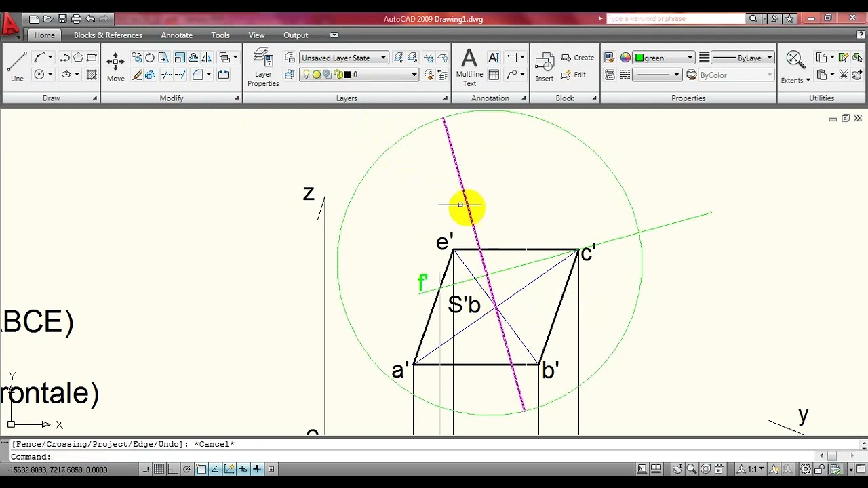This screenshot has height=488, width=868.
Task: Click the green color swatch in Properties
Action: tap(639, 58)
